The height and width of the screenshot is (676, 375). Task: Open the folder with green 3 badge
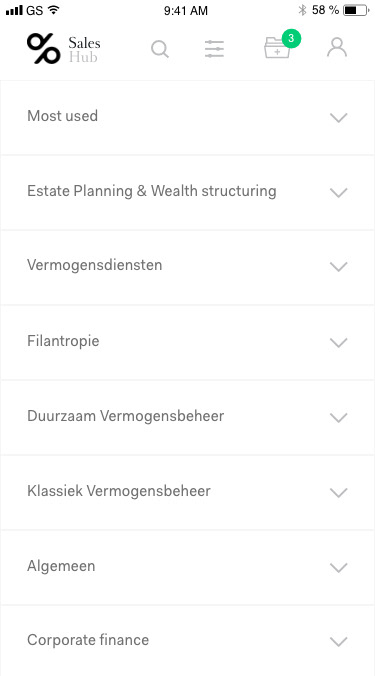point(277,48)
